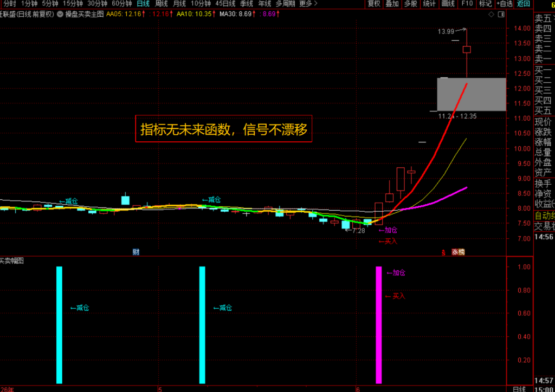
Task: Click the first cyan 减仓 bar in sub-chart
Action: [59, 325]
